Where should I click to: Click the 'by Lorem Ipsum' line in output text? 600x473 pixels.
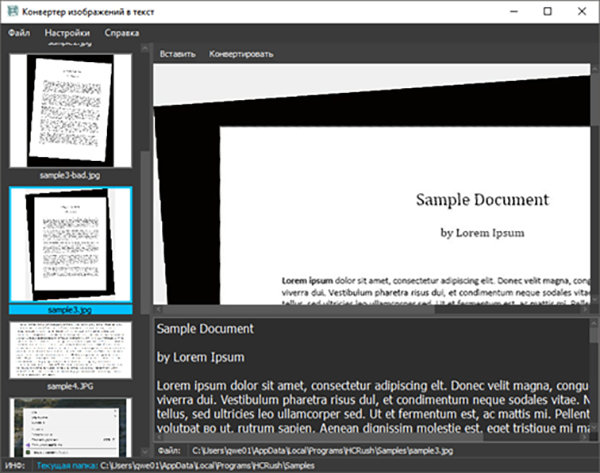point(201,357)
